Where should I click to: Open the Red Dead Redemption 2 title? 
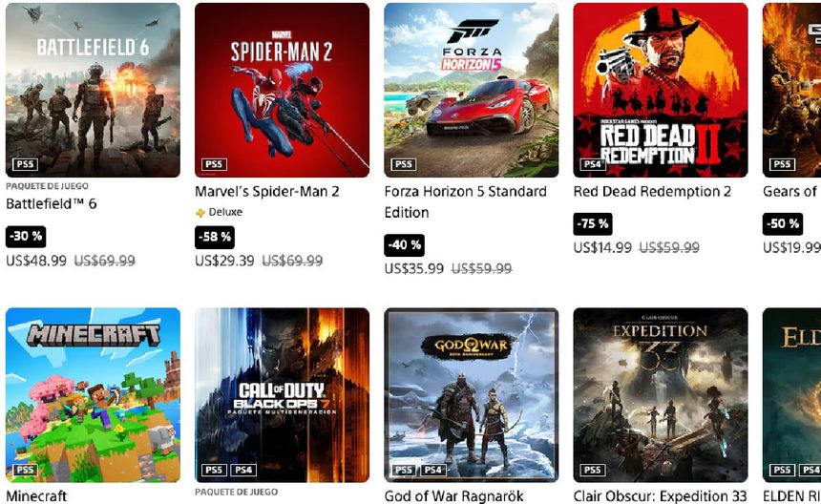(652, 191)
